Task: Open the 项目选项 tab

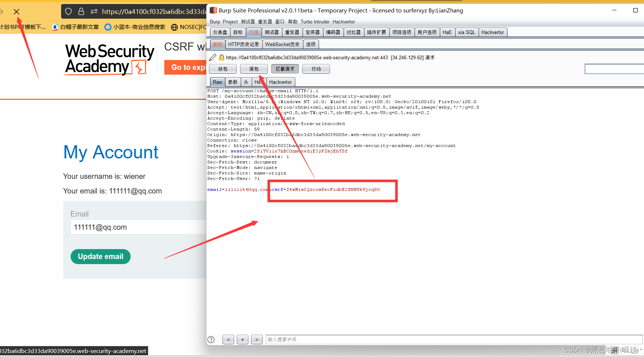Action: click(x=402, y=32)
